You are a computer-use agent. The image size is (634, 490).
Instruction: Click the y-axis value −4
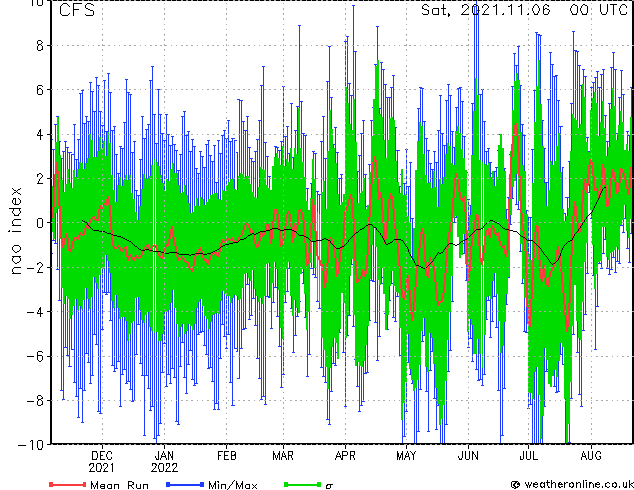tap(35, 312)
